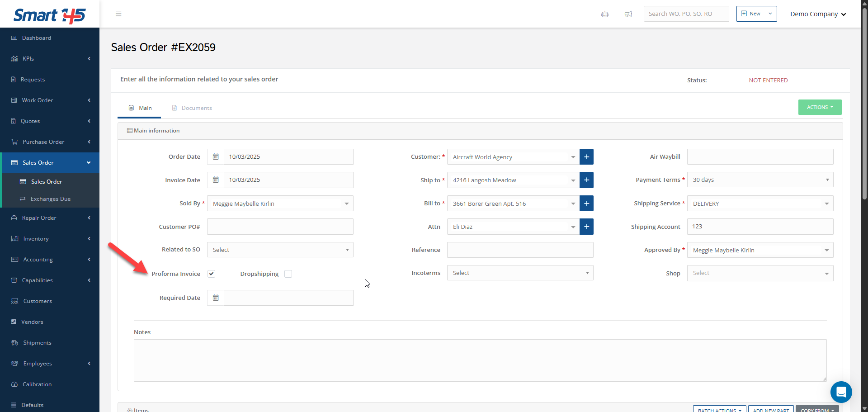Open Exchanges Due in the sidebar
868x412 pixels.
point(50,199)
